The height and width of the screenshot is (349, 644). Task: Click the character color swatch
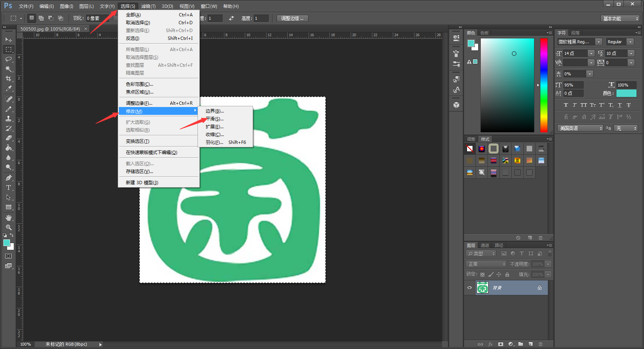tap(626, 93)
